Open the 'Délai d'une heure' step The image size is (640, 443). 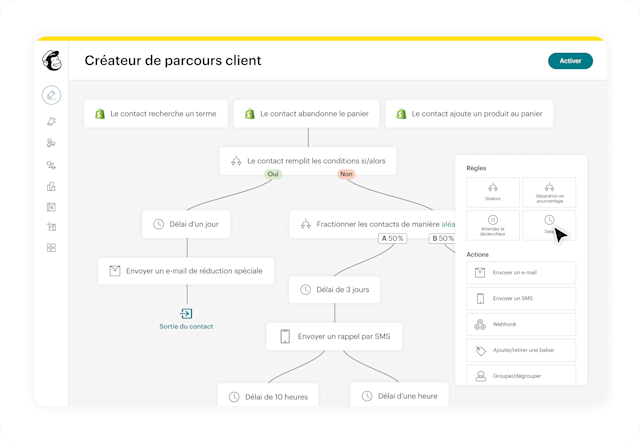[400, 394]
